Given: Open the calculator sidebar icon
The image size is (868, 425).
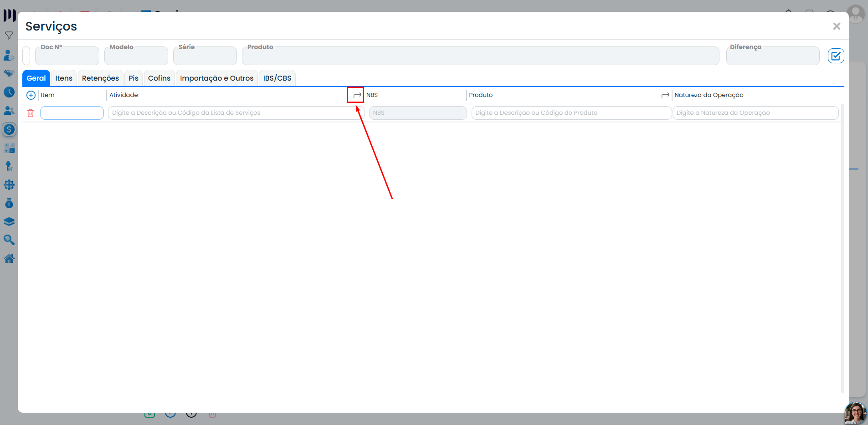Looking at the screenshot, I should (9, 148).
